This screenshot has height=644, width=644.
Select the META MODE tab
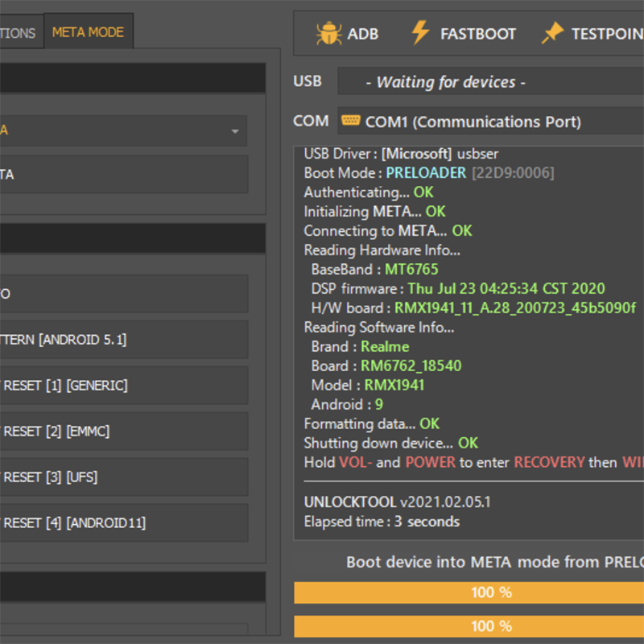(x=88, y=31)
